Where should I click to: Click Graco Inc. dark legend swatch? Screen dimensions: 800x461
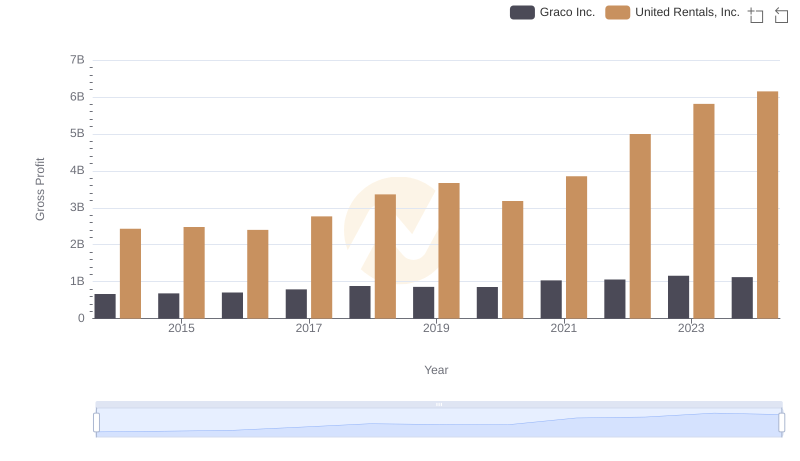pyautogui.click(x=522, y=12)
